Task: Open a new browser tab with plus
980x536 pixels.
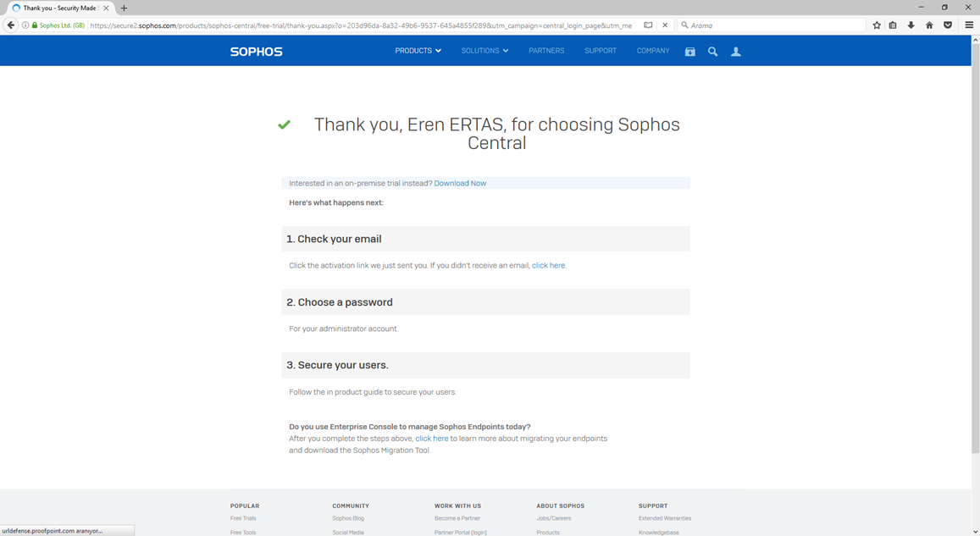Action: click(124, 8)
